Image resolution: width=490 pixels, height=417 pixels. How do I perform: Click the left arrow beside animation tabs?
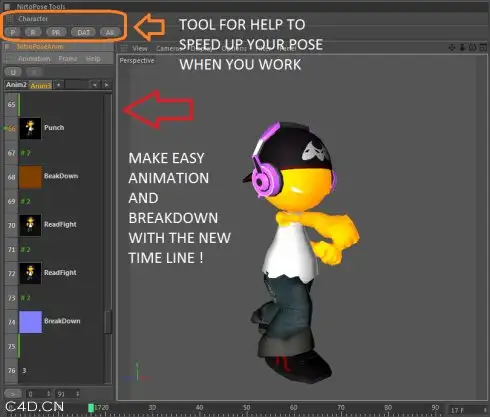pos(95,85)
